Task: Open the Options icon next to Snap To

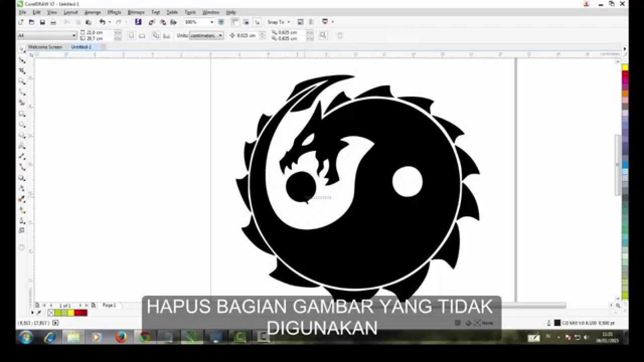Action: coord(300,22)
